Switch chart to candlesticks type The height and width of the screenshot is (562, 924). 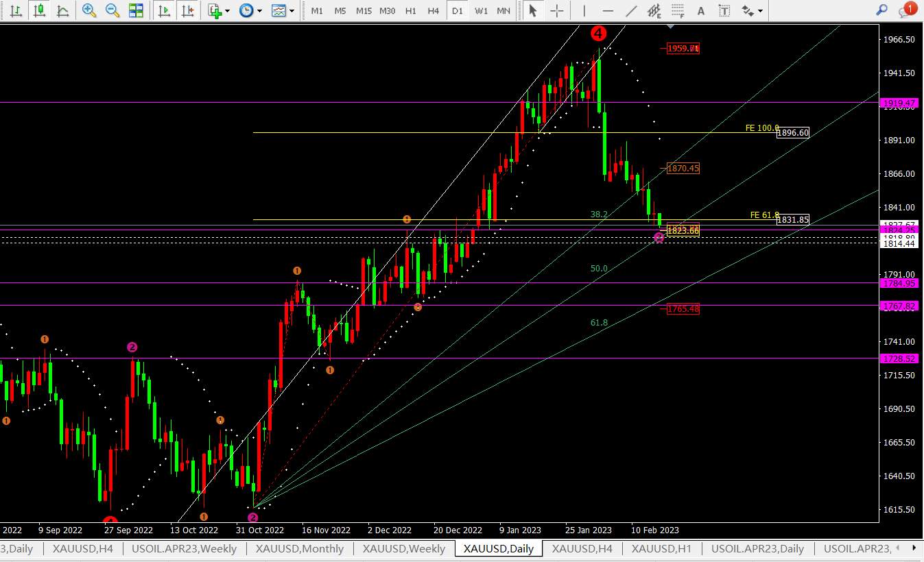(x=40, y=10)
